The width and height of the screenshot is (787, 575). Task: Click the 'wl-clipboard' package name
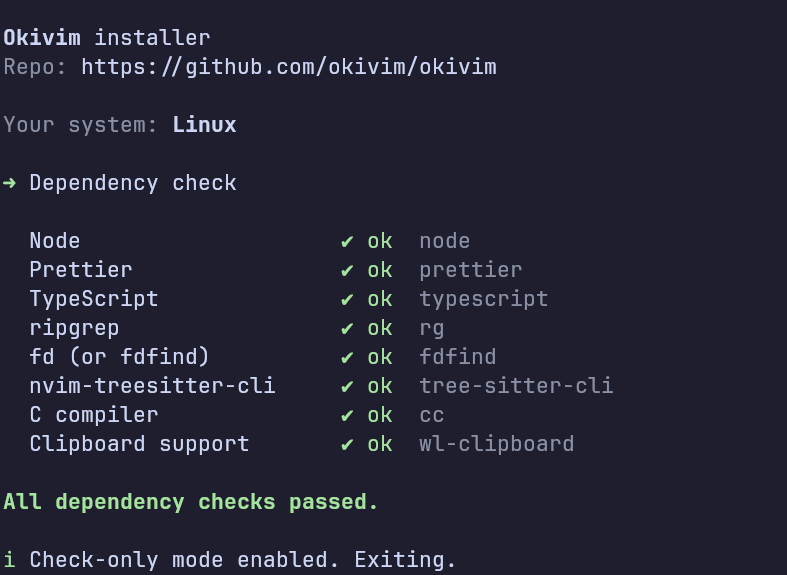(497, 444)
